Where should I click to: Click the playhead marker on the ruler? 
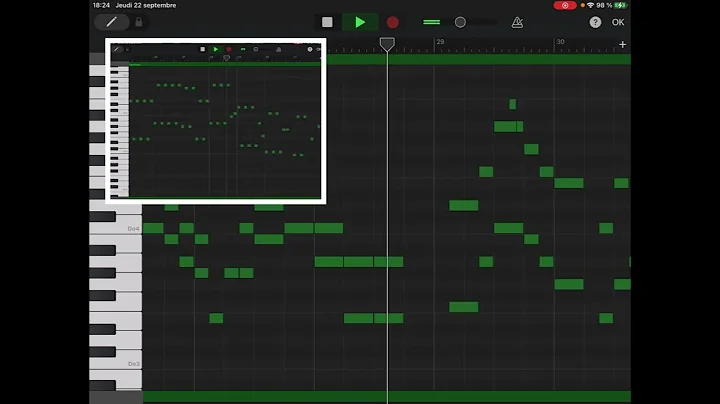click(x=387, y=44)
